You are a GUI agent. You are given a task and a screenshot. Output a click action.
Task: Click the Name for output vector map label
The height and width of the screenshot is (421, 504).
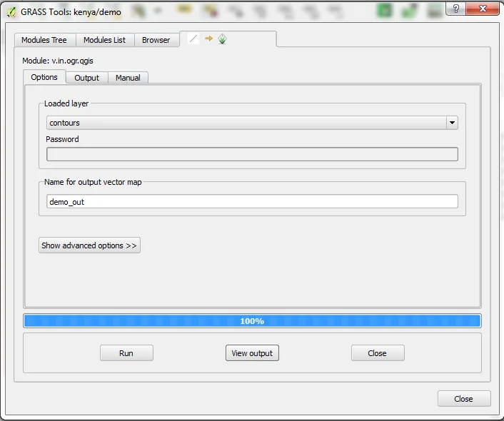[x=93, y=182]
